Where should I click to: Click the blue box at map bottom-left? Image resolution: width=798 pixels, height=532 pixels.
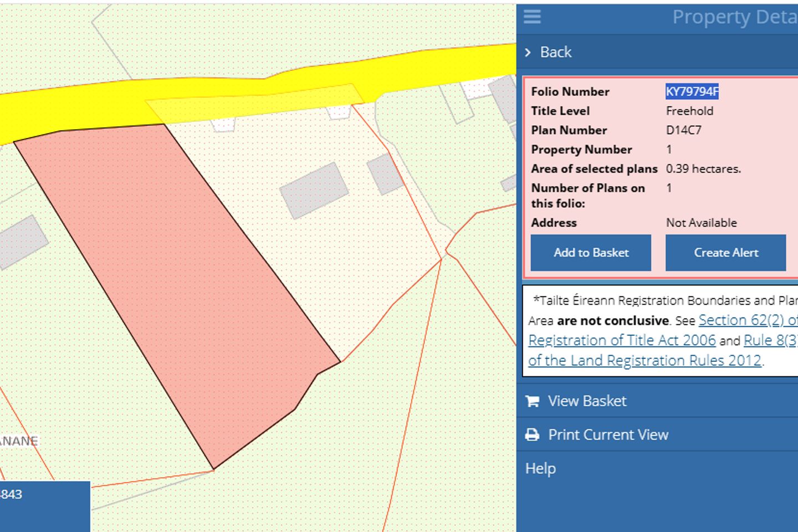[x=44, y=505]
